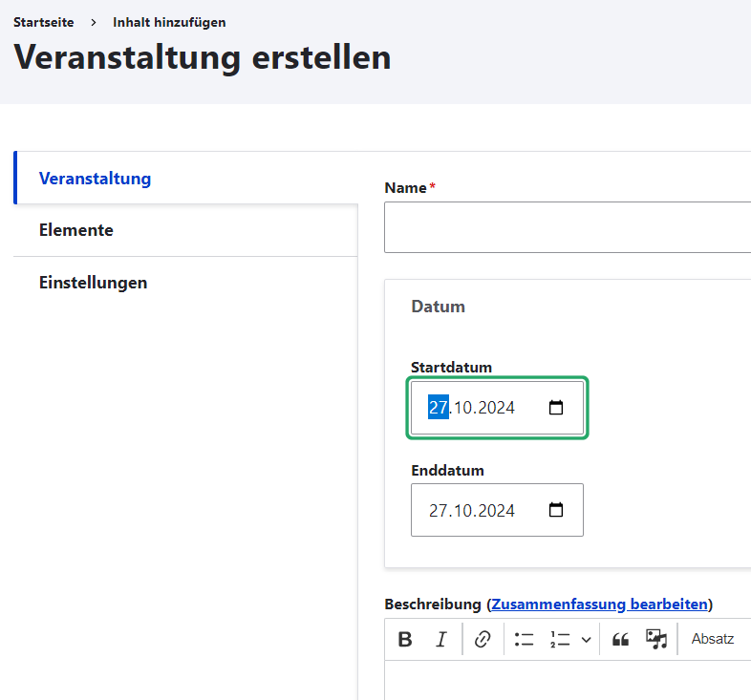Click the Zusammenfassung bearbeiten link
751x700 pixels.
pyautogui.click(x=600, y=605)
